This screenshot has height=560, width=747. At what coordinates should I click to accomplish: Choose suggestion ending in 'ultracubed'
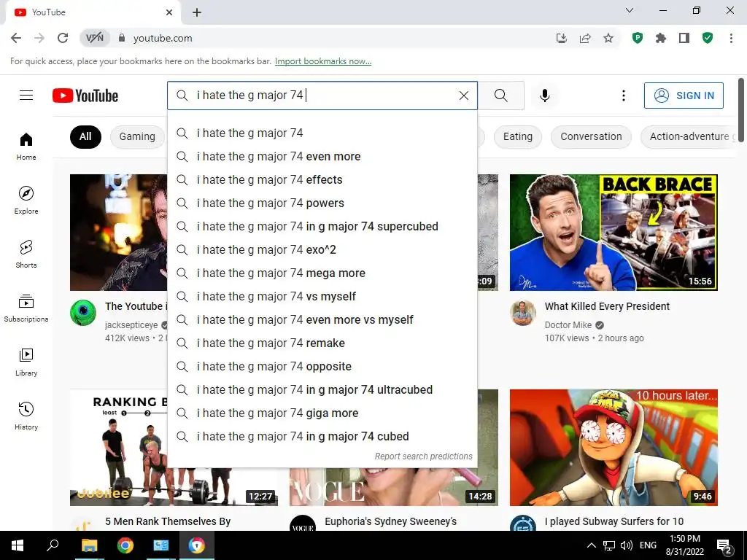click(x=322, y=390)
